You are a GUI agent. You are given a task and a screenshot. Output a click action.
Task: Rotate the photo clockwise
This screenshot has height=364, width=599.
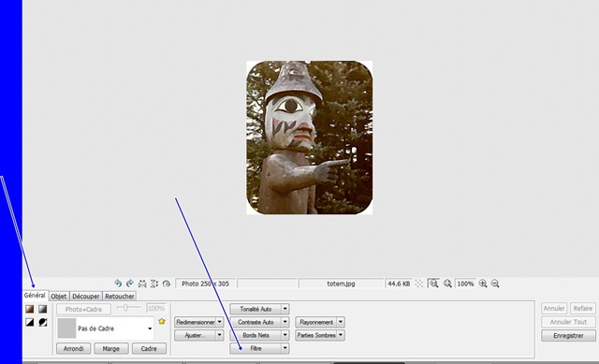point(130,284)
